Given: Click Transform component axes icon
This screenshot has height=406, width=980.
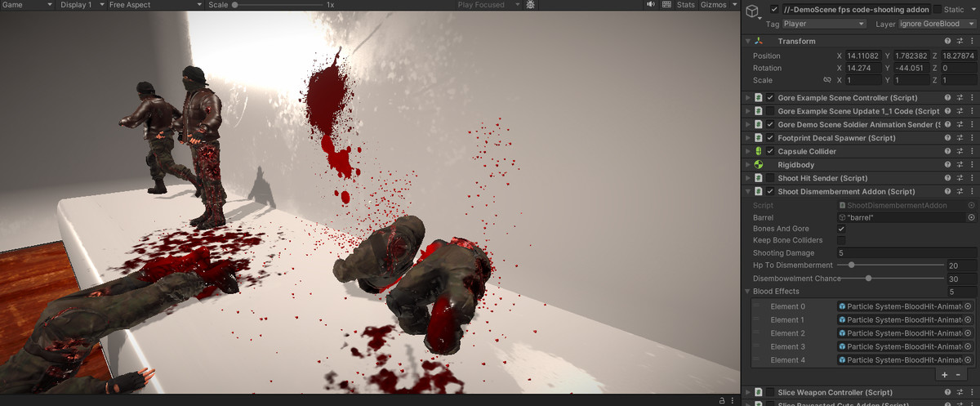Looking at the screenshot, I should click(x=759, y=41).
